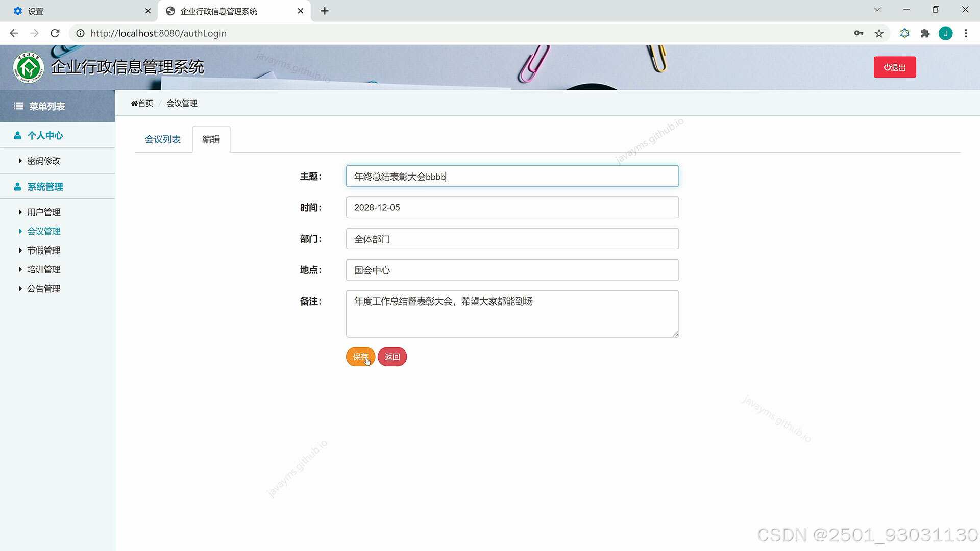
Task: Click the 菜单列表 sidebar header
Action: [57, 106]
